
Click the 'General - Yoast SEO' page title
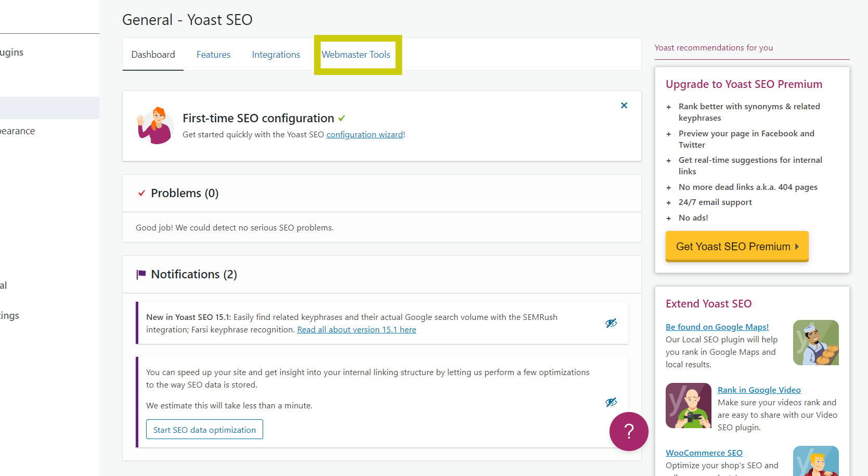tap(187, 20)
